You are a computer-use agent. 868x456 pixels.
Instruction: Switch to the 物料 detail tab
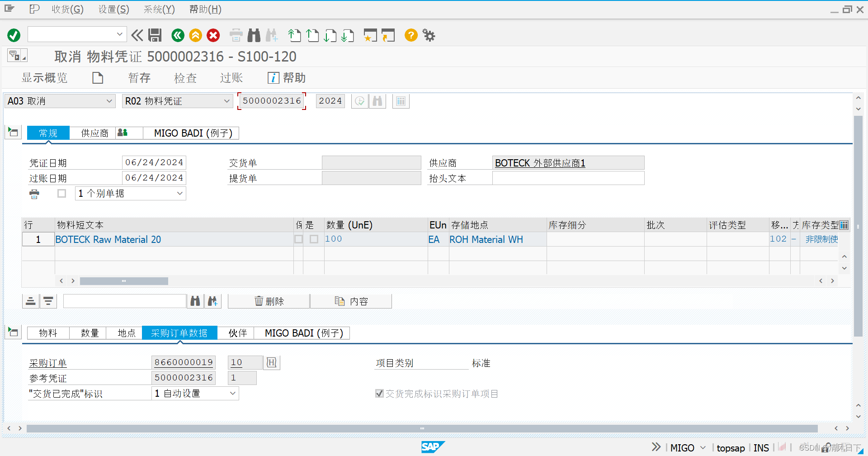tap(48, 333)
